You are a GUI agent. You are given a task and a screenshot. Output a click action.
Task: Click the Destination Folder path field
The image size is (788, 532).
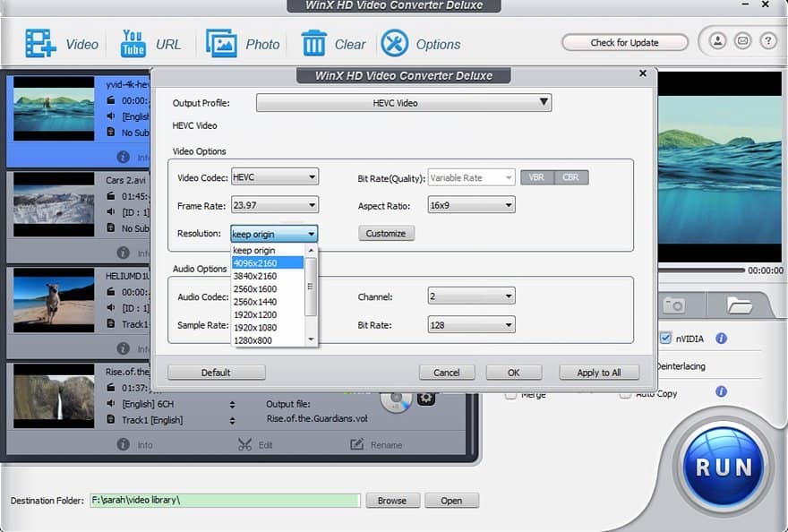pos(224,501)
